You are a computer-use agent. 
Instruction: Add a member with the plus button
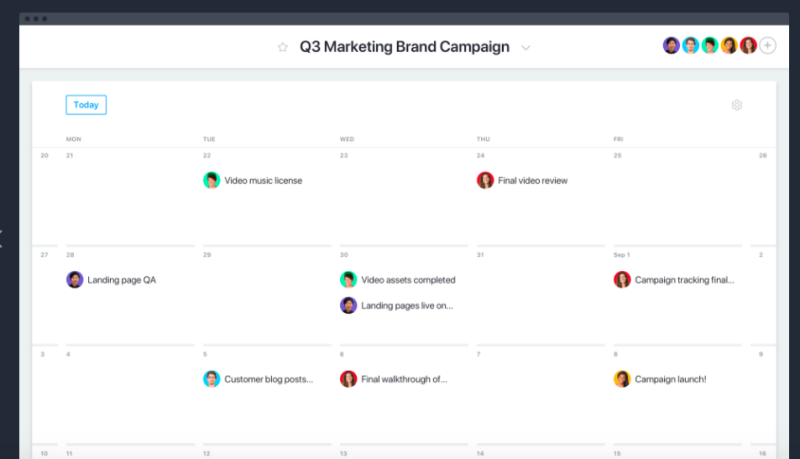pos(767,45)
